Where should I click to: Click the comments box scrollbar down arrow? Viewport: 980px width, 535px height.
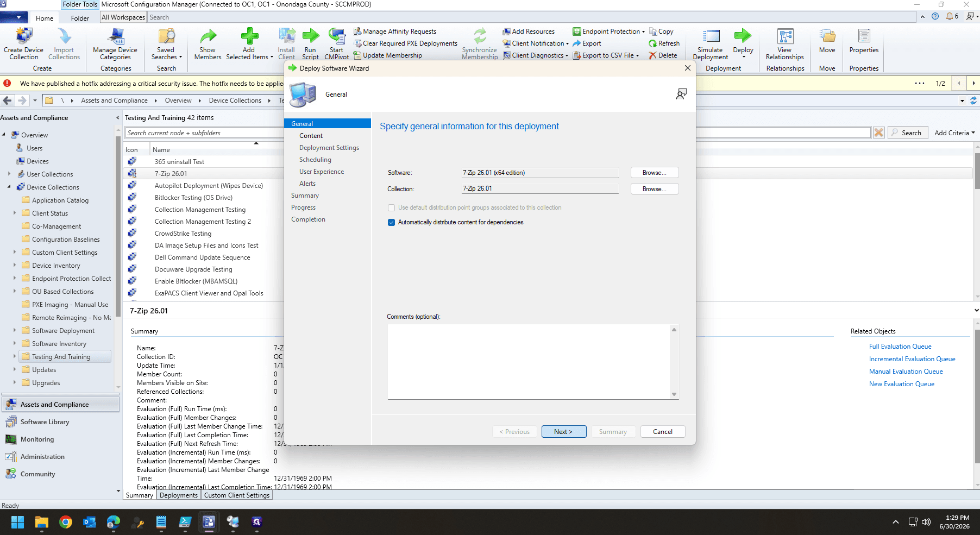click(x=674, y=394)
